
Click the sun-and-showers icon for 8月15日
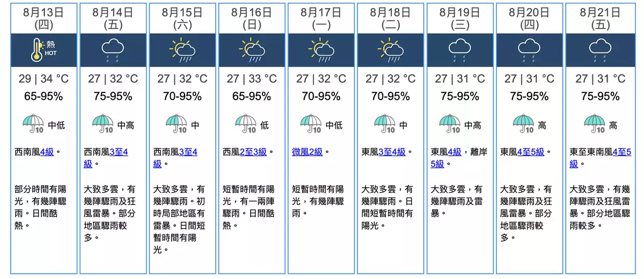tap(182, 49)
